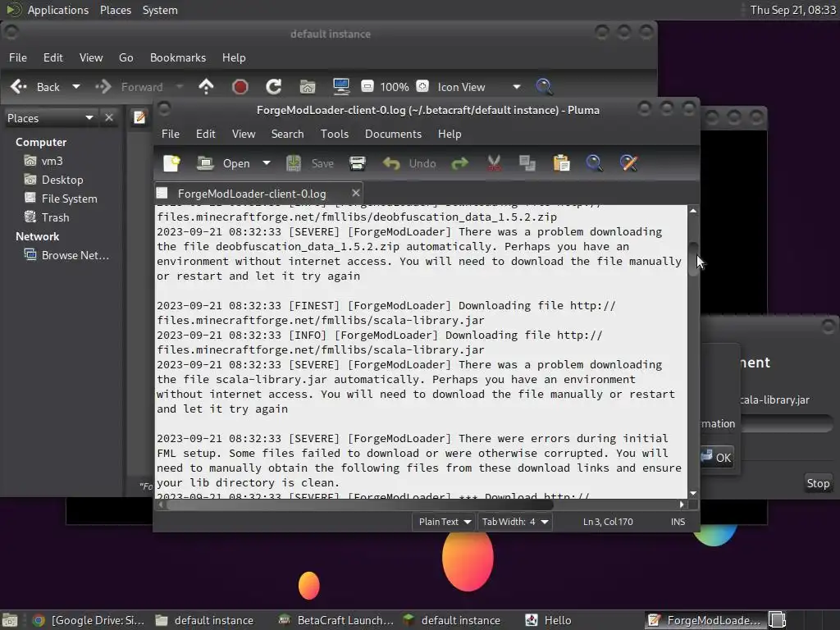
Task: Zoom out with the minus icon
Action: point(367,86)
